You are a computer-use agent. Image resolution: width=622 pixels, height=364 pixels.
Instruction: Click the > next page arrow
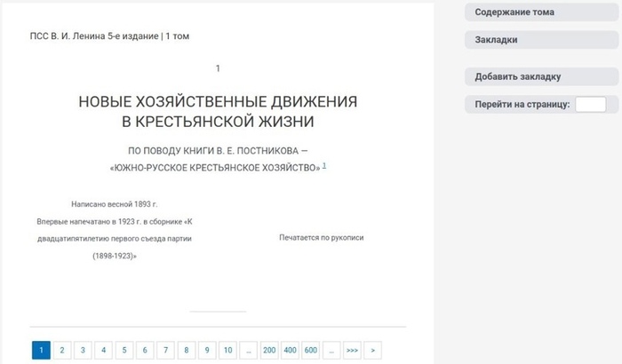[373, 350]
